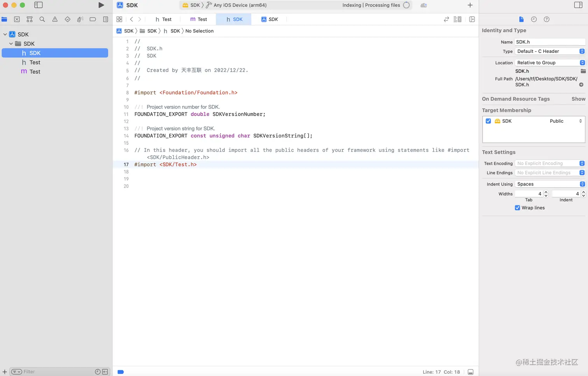The width and height of the screenshot is (588, 376).
Task: Switch to the Test implementation tab
Action: coord(198,19)
